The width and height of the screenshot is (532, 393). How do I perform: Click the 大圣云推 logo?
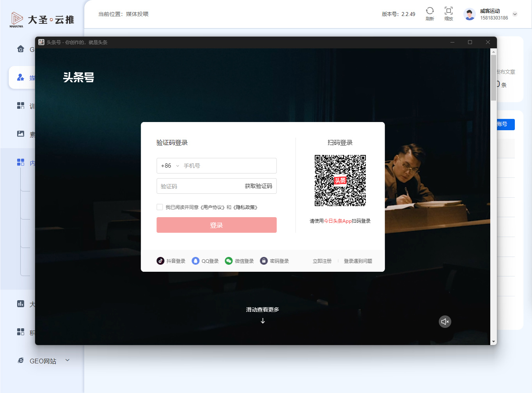pyautogui.click(x=42, y=20)
